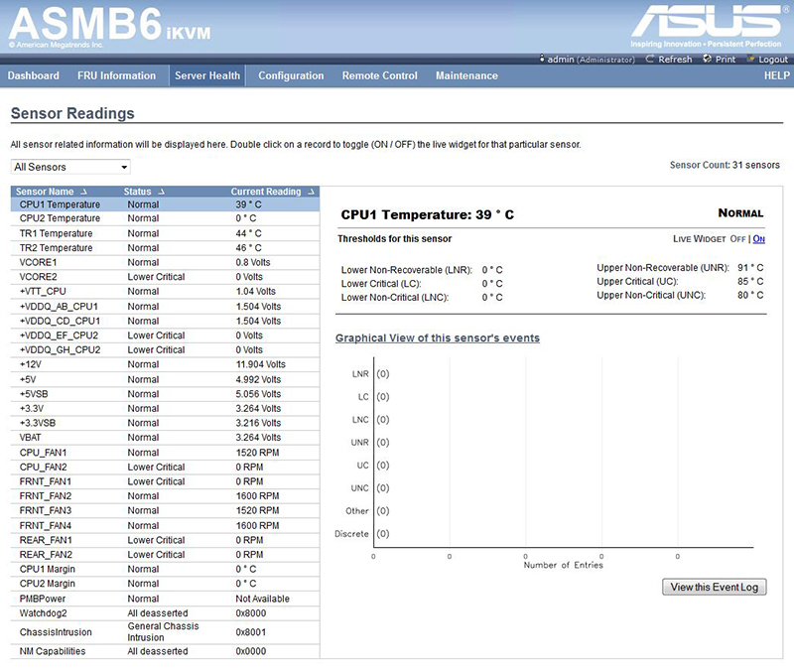Select the CPU1 Temperature row
Screen dimensions: 794x672
coord(165,204)
